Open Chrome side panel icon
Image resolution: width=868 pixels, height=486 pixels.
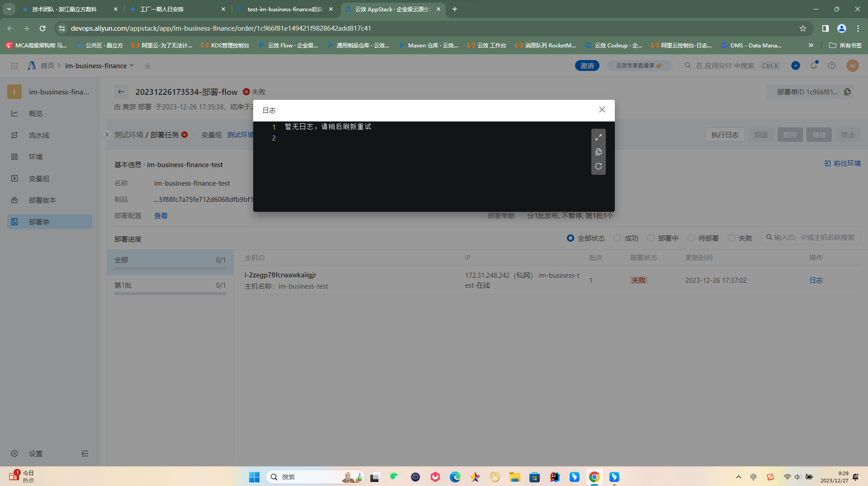(826, 28)
